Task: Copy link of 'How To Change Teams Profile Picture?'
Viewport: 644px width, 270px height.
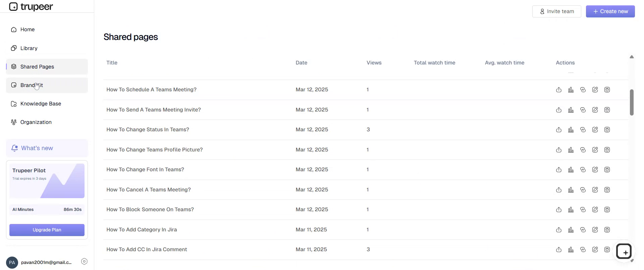Action: 583,150
